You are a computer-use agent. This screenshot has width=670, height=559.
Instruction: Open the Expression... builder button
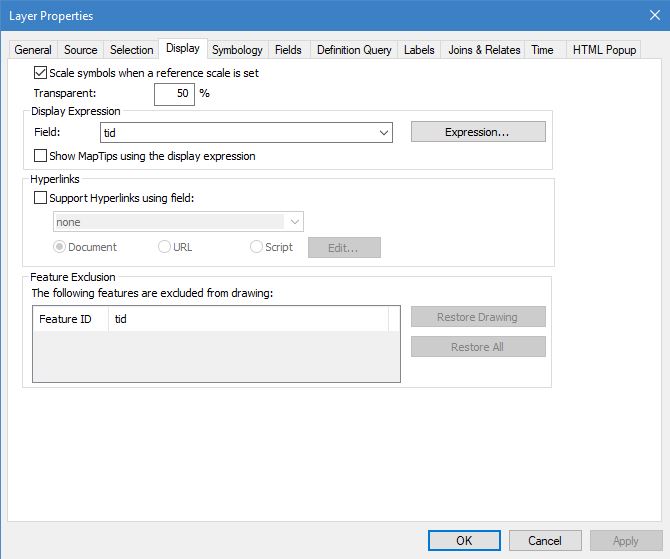pos(478,132)
